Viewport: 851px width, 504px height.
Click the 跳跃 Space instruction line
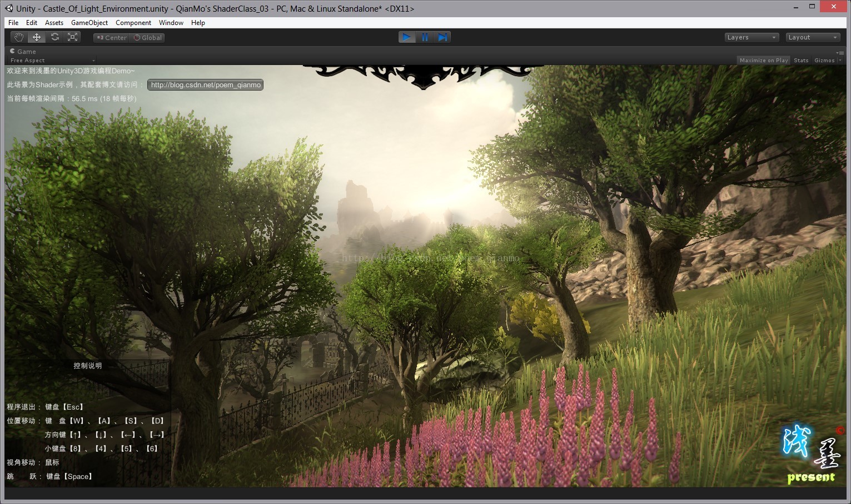tap(50, 476)
